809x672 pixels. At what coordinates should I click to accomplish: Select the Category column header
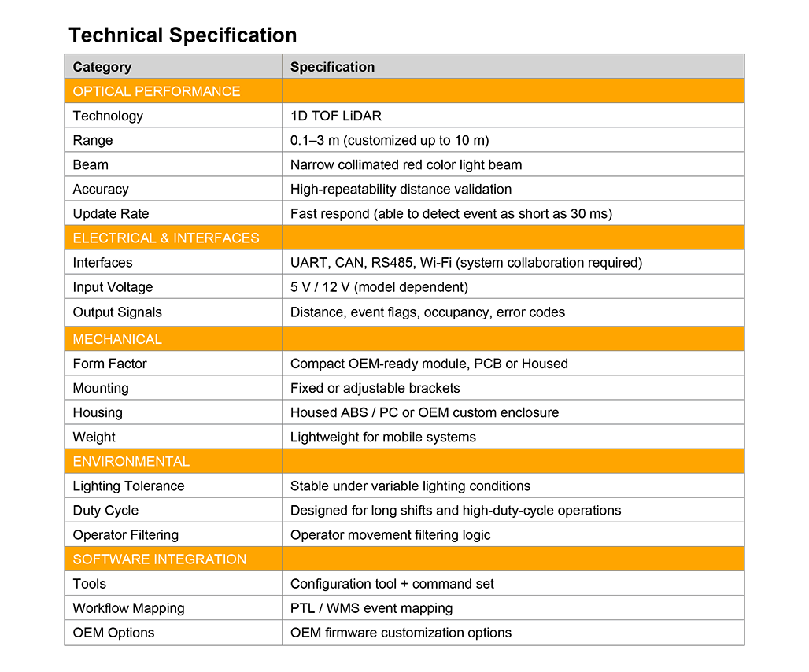point(102,67)
